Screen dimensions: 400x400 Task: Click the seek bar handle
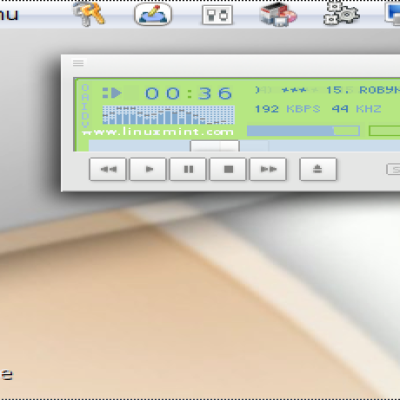pyautogui.click(x=215, y=146)
